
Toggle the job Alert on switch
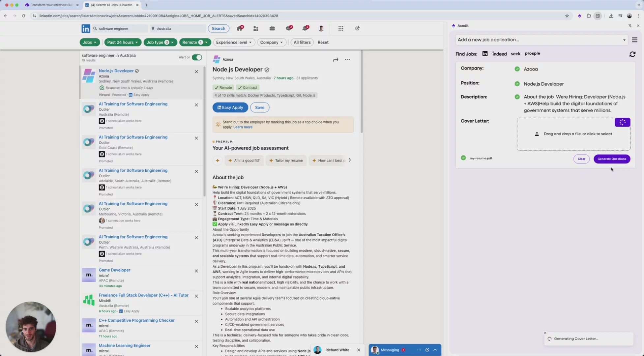197,57
